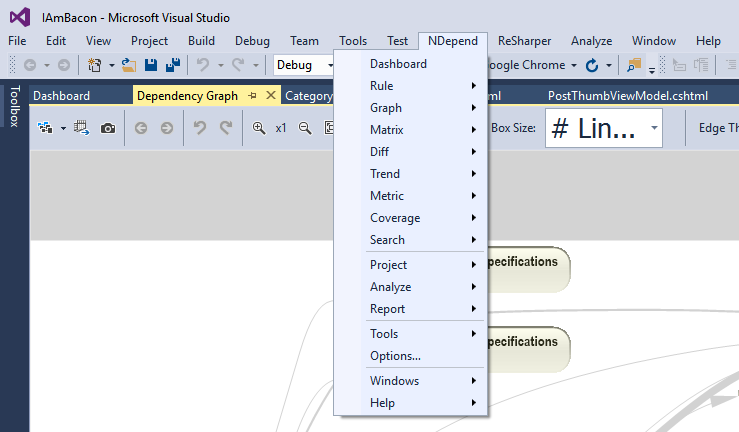Zoom in on the dependency graph
The image size is (739, 432).
(x=259, y=128)
